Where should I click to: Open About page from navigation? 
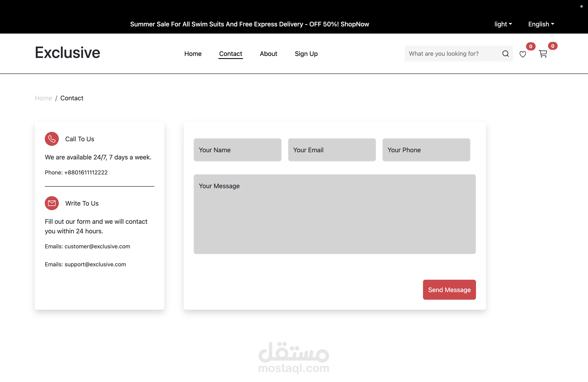(268, 54)
